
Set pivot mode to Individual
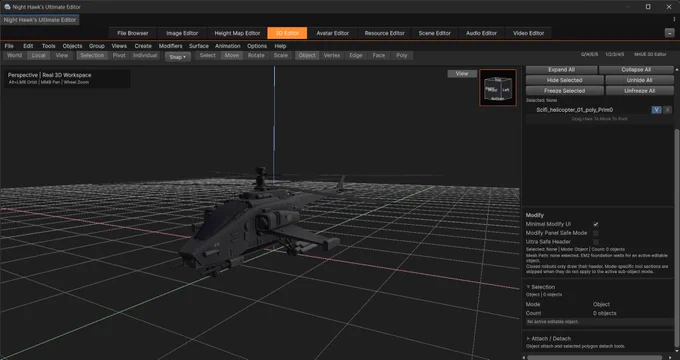tap(145, 56)
